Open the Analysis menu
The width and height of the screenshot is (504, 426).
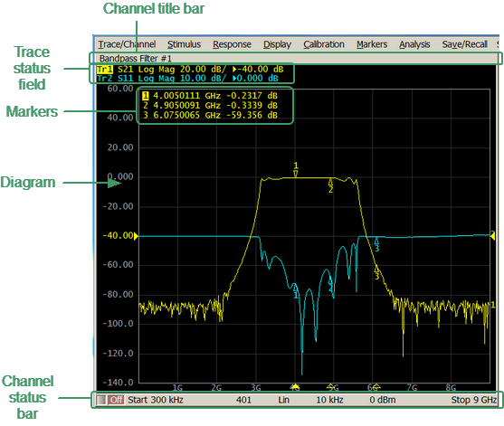click(x=414, y=44)
